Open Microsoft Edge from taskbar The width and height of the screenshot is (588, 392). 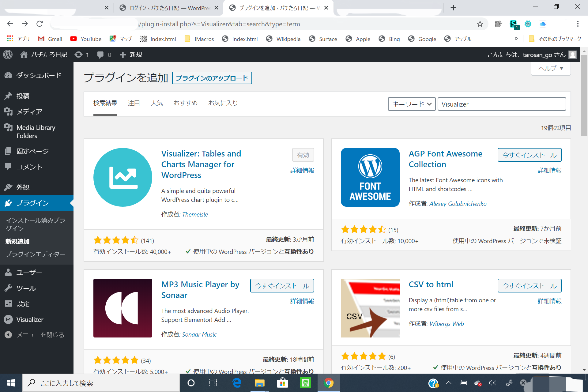[237, 383]
